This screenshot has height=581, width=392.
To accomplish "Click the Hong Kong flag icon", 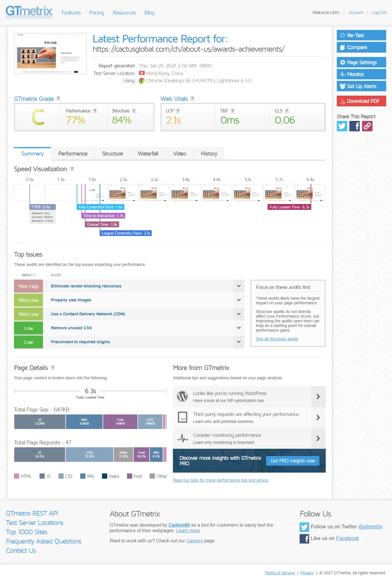I will pos(142,73).
